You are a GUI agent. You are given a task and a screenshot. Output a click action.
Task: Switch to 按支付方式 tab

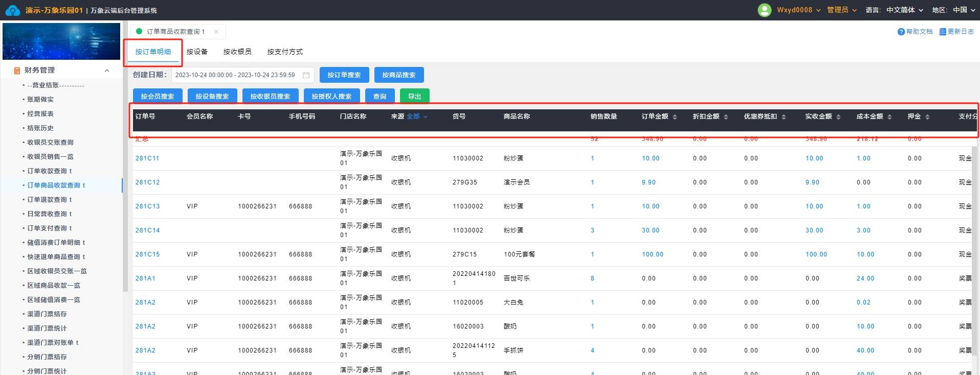tap(285, 52)
